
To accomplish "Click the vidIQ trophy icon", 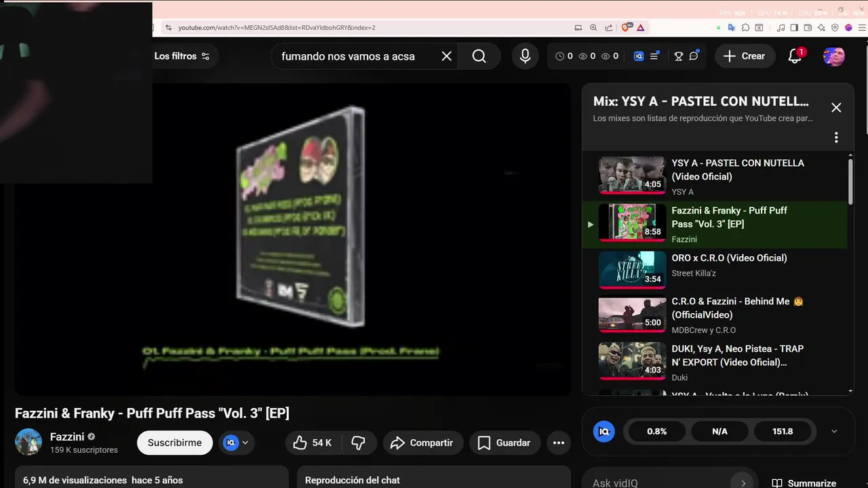I will (678, 56).
